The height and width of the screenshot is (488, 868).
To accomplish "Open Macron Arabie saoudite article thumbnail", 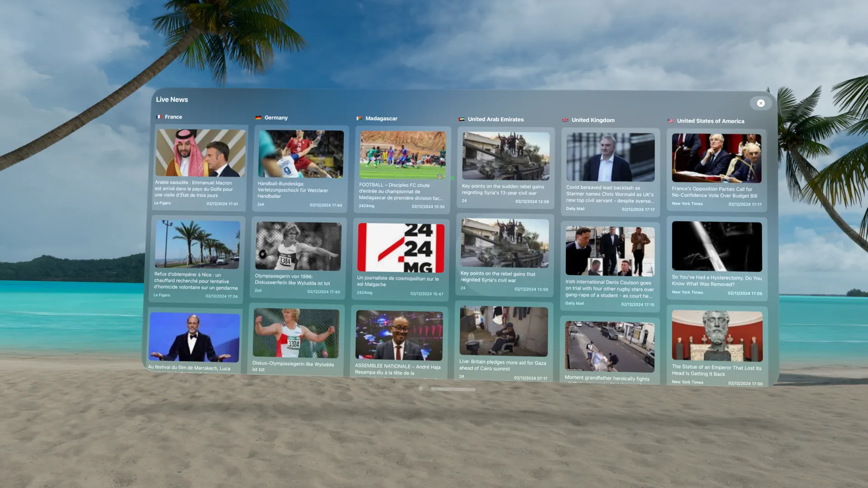I will pyautogui.click(x=200, y=153).
